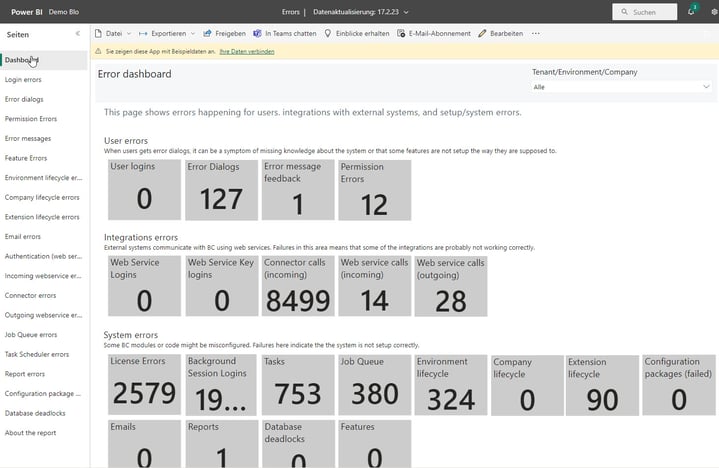This screenshot has width=719, height=468.
Task: Click the Teams chat icon
Action: 257,33
